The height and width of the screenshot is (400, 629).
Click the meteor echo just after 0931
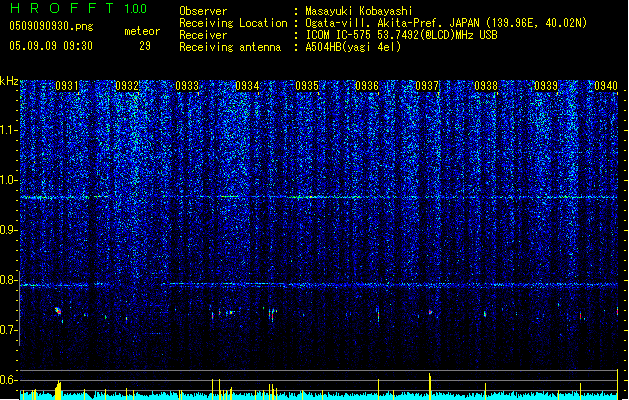point(58,311)
